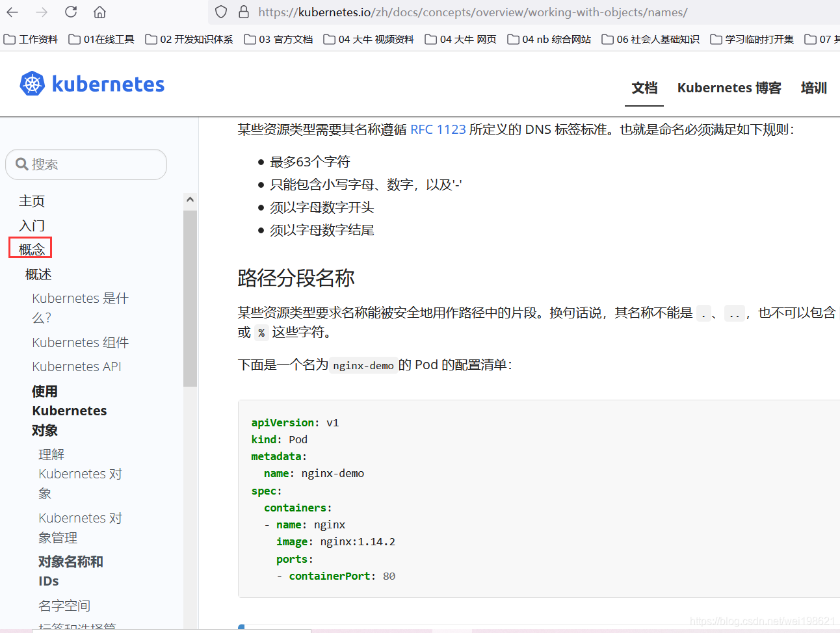Open the 03 官方文档 bookmark folder
Screen dimensions: 840x633
tap(278, 40)
